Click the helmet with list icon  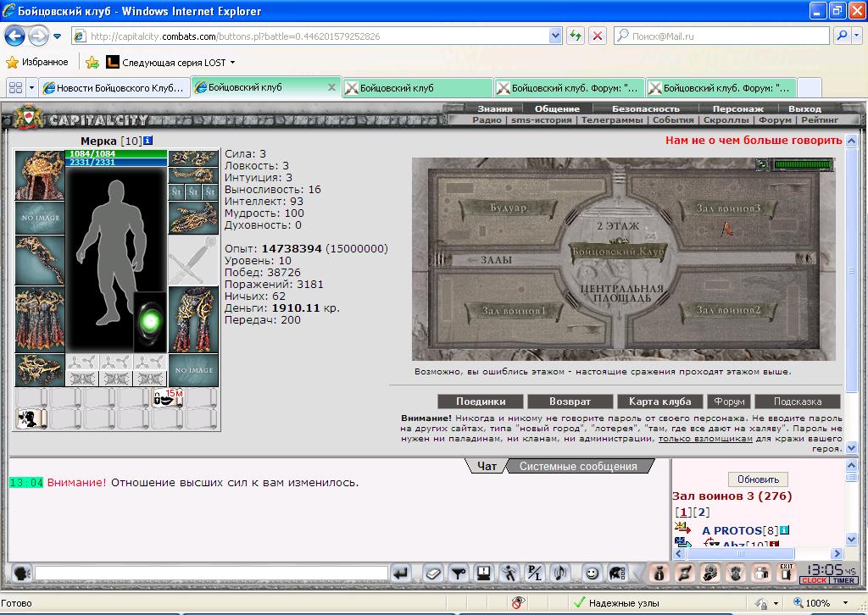(x=618, y=573)
